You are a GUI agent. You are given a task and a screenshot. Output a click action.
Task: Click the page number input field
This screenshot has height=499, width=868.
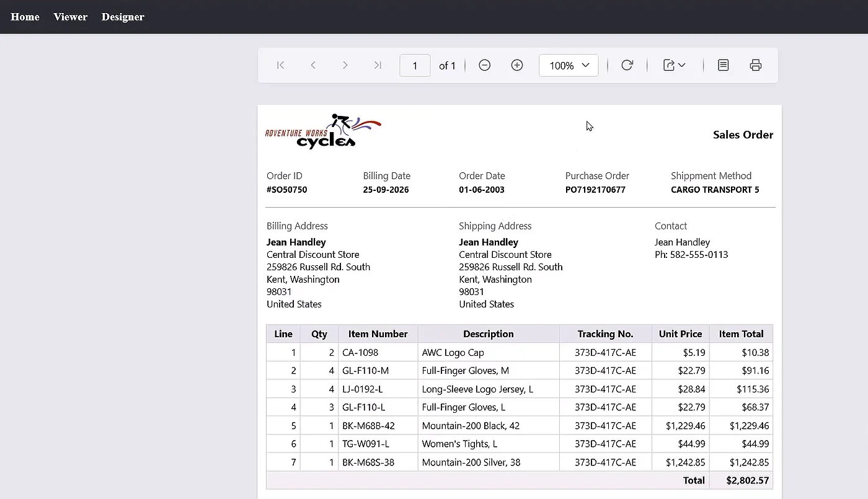415,65
